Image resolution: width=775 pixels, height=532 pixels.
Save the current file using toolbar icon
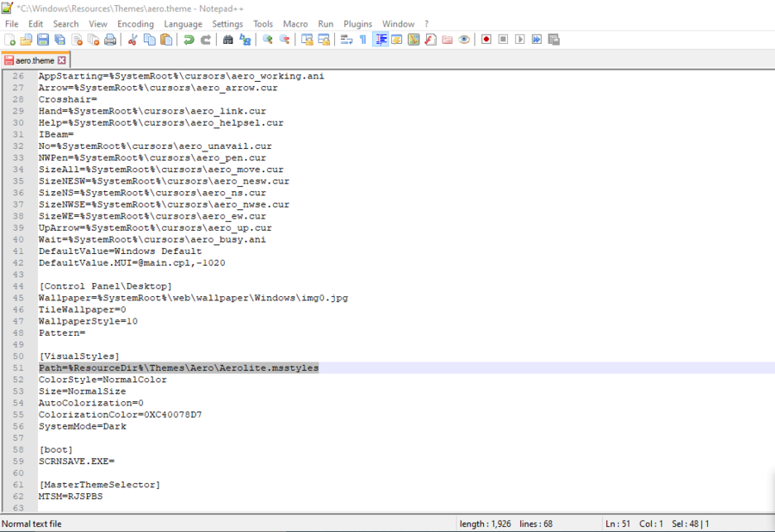pyautogui.click(x=43, y=40)
